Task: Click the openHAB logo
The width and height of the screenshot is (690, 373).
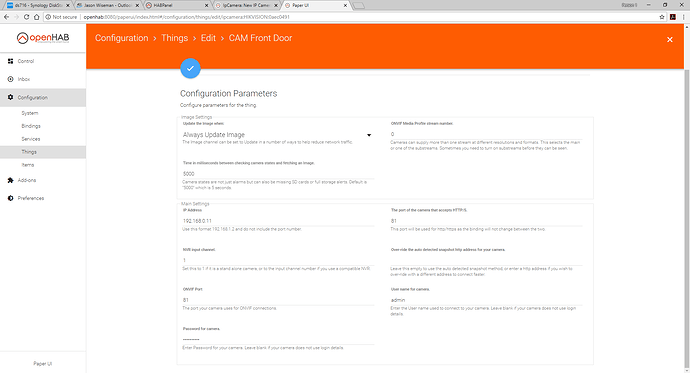Action: (43, 38)
